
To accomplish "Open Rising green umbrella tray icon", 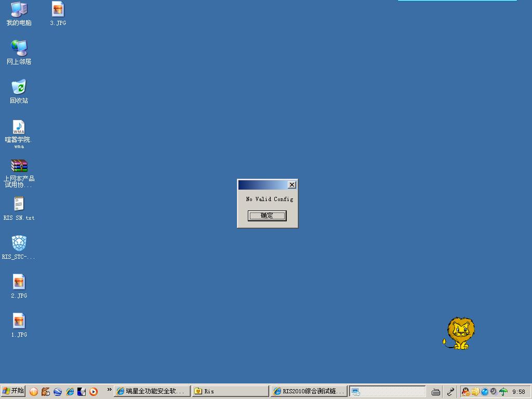I will [x=503, y=392].
